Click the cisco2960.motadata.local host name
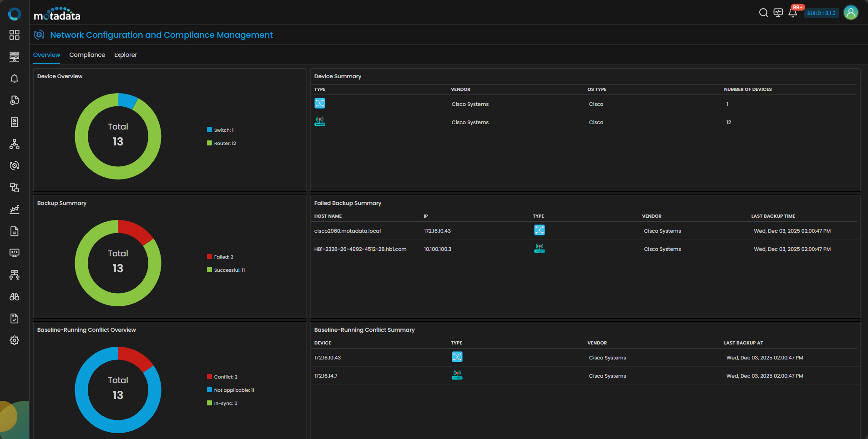The image size is (868, 439). pos(348,231)
